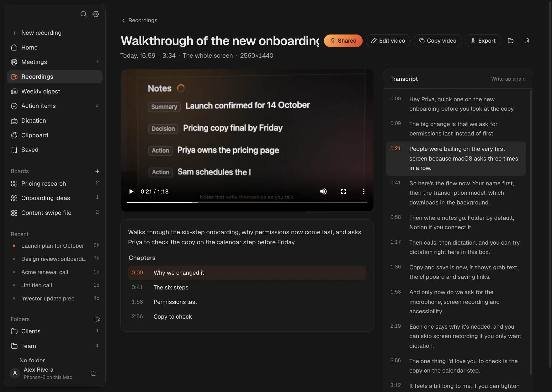Open folder icon beside Alex Rivera
The height and width of the screenshot is (392, 552).
(93, 373)
